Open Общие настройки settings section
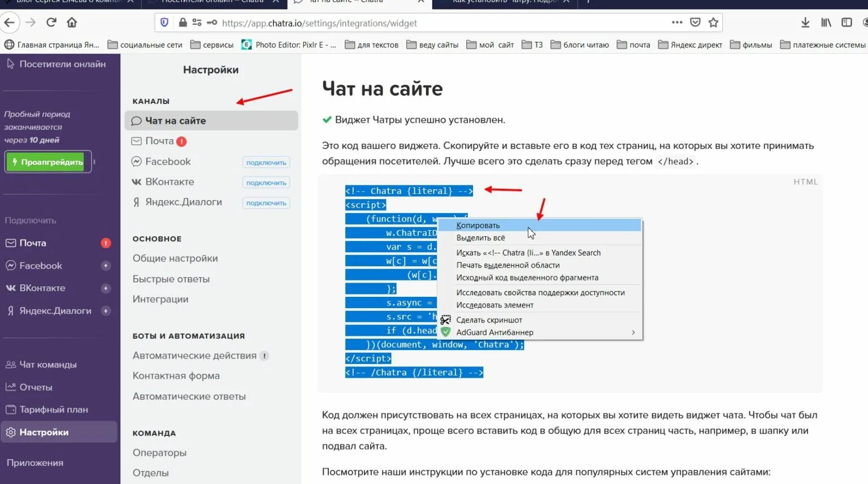 click(175, 258)
